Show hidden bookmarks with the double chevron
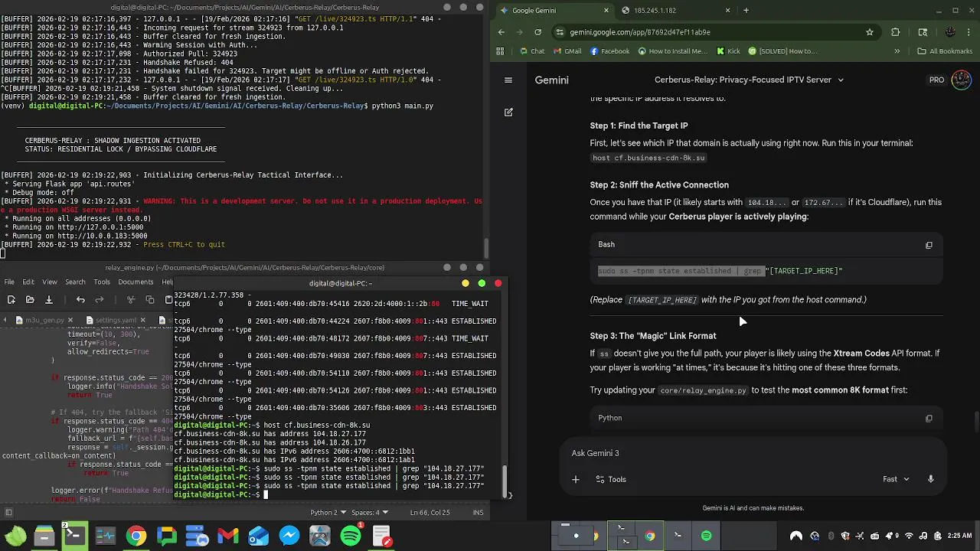 [897, 51]
